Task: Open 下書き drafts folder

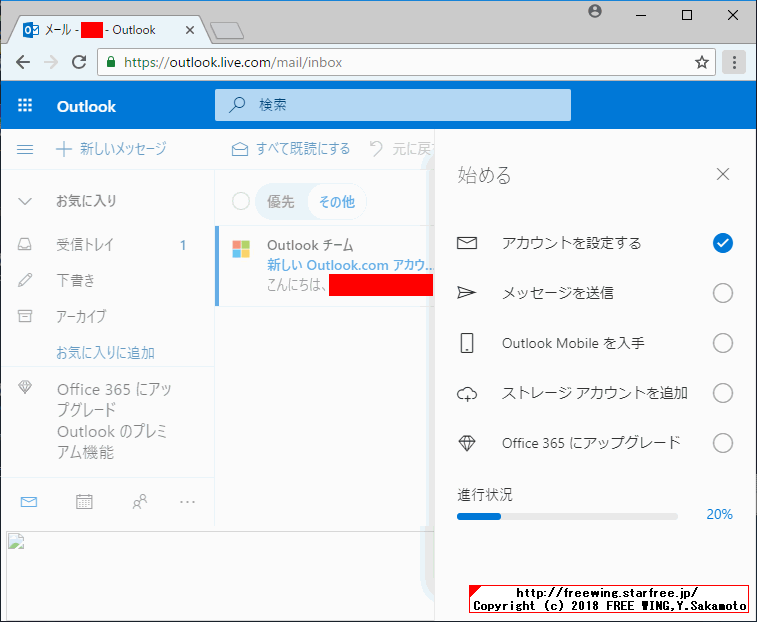Action: pos(108,281)
